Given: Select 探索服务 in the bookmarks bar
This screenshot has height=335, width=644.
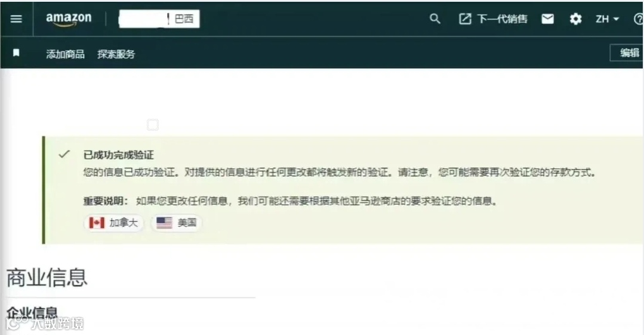Looking at the screenshot, I should (116, 54).
